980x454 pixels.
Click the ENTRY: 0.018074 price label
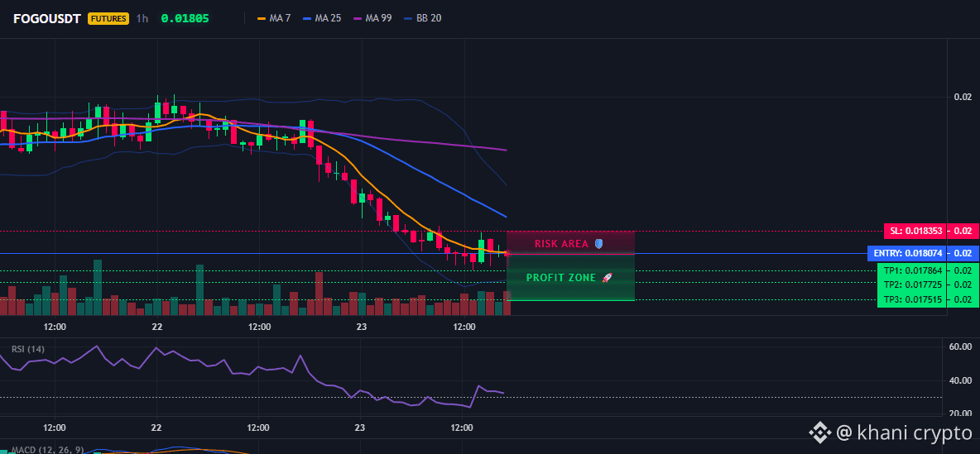(x=907, y=254)
